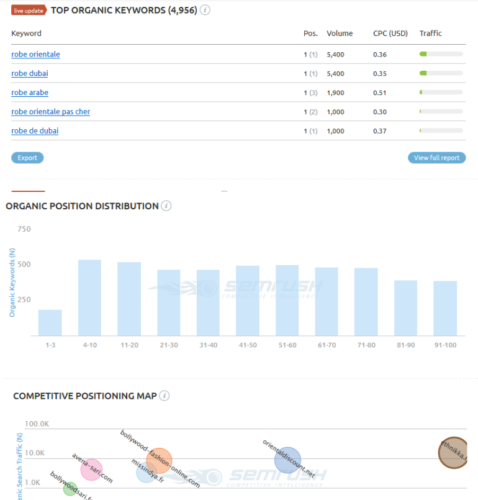Viewport: 478px width, 500px height.
Task: Select the green bollywoodsari bubble
Action: point(70,489)
